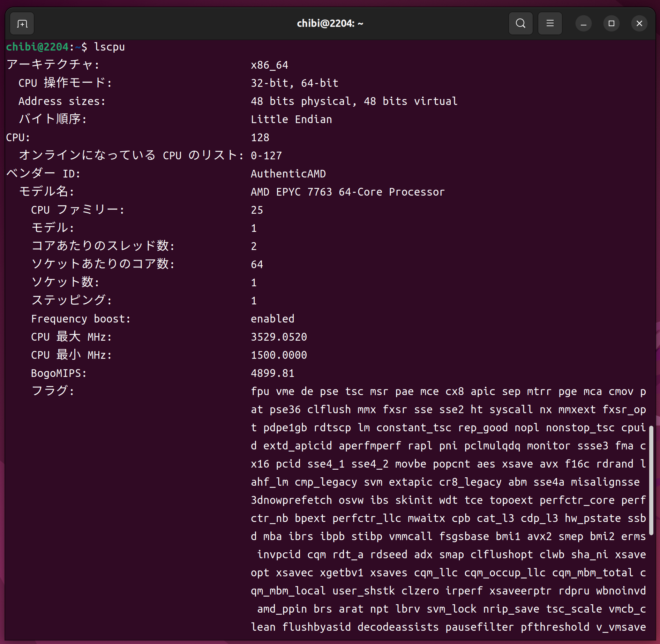Click the Address sizes label
Screen dimensions: 660x644
62,101
